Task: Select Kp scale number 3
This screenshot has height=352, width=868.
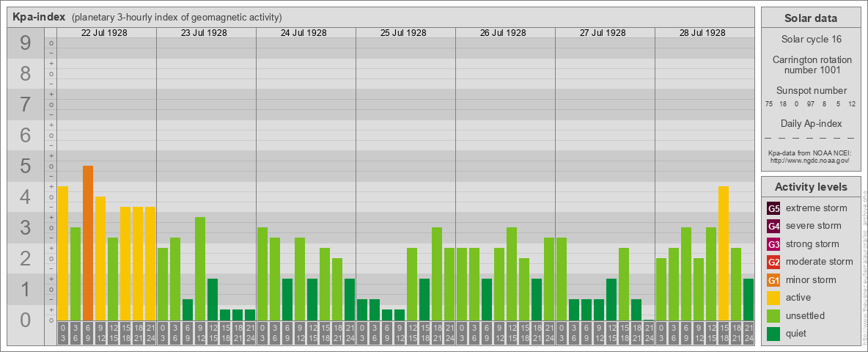Action: point(25,227)
